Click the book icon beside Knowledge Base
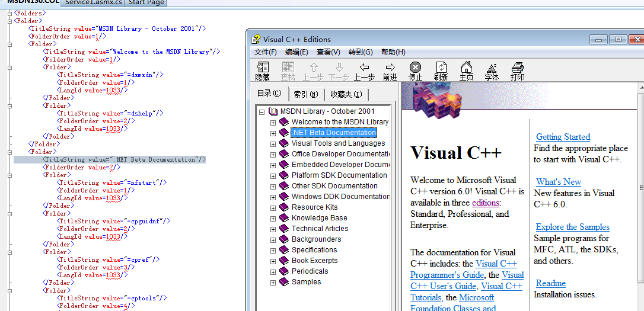The image size is (644, 311). (x=284, y=218)
